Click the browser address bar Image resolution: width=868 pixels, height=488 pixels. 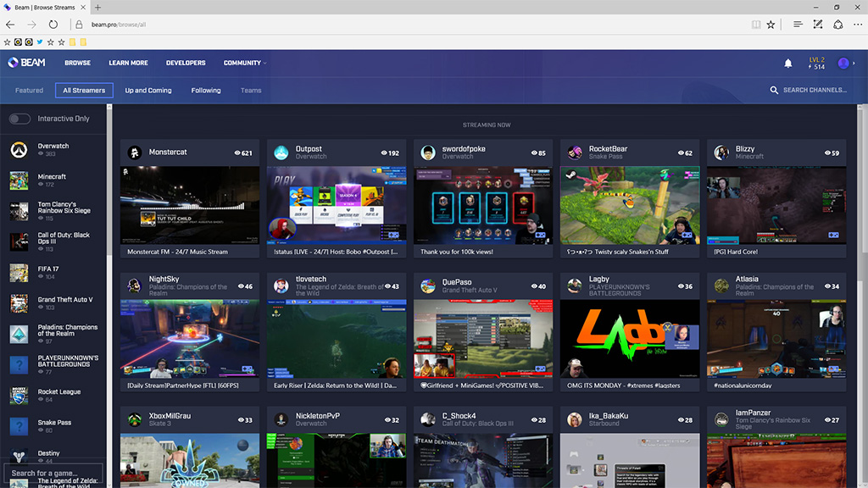coord(409,25)
